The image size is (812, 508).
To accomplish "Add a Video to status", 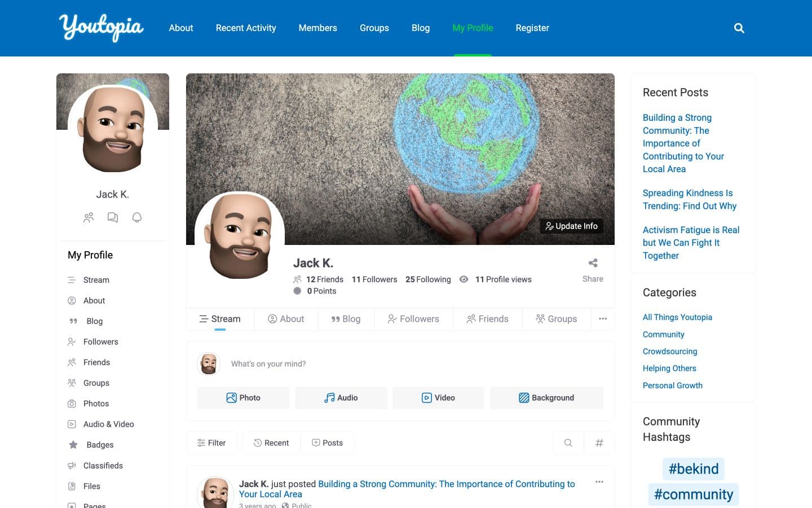I will point(438,398).
